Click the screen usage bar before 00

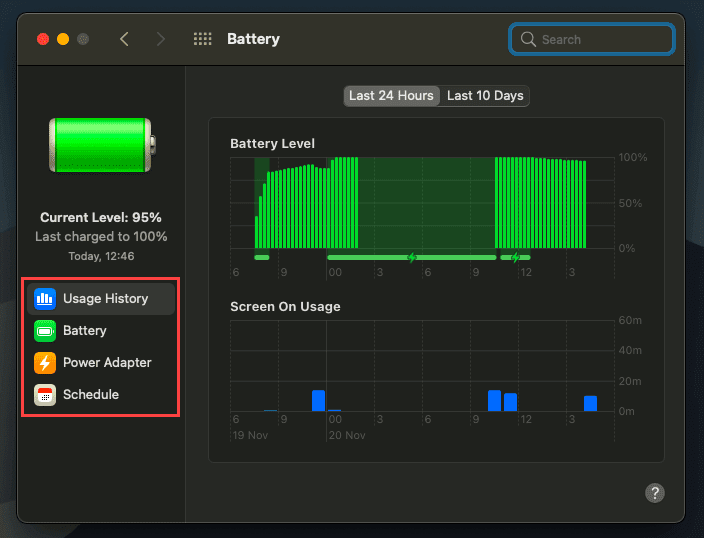(x=318, y=401)
